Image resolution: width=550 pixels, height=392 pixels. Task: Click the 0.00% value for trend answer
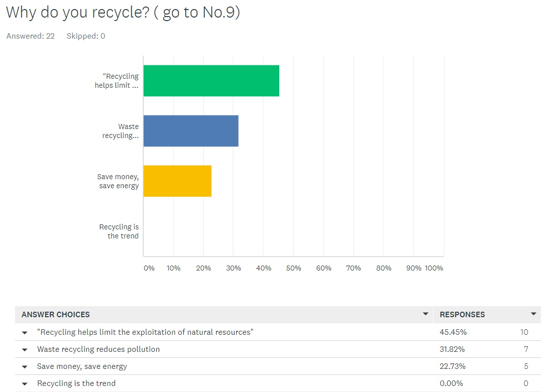[x=452, y=383]
